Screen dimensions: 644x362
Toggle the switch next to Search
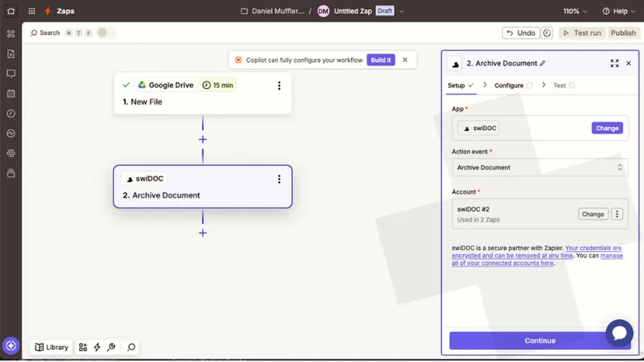tap(106, 33)
